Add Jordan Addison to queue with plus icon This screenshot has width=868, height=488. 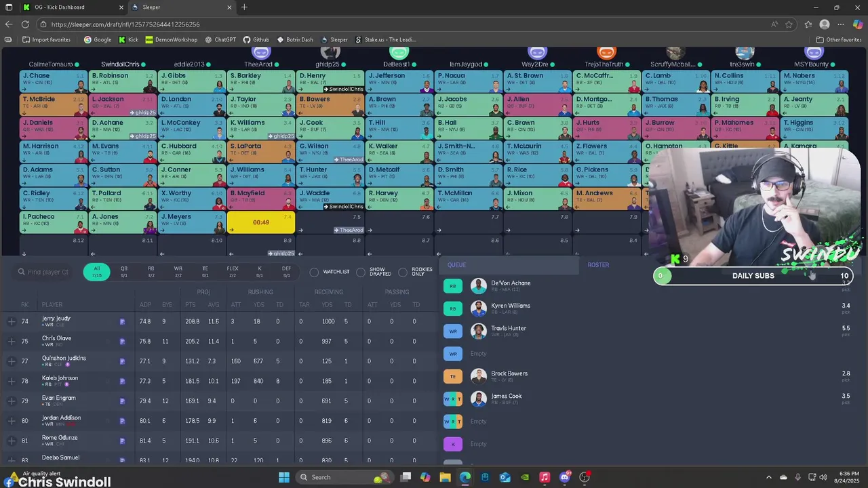tap(12, 421)
